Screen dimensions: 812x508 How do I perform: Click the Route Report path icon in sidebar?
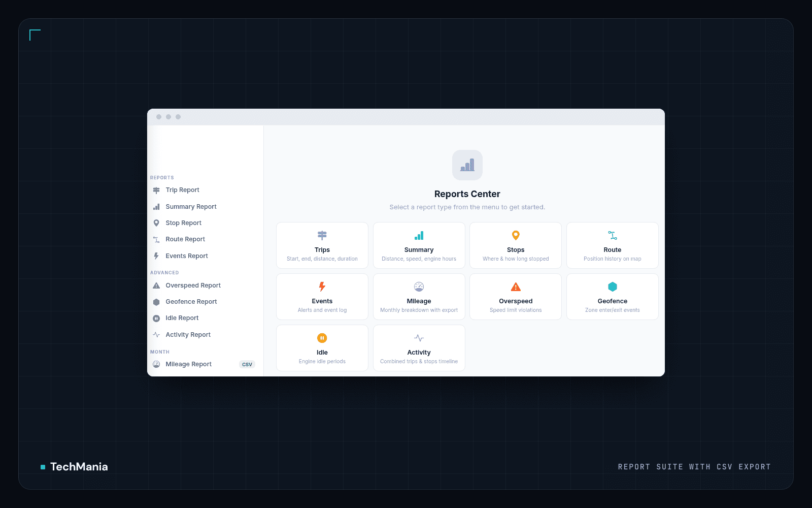[x=156, y=239]
